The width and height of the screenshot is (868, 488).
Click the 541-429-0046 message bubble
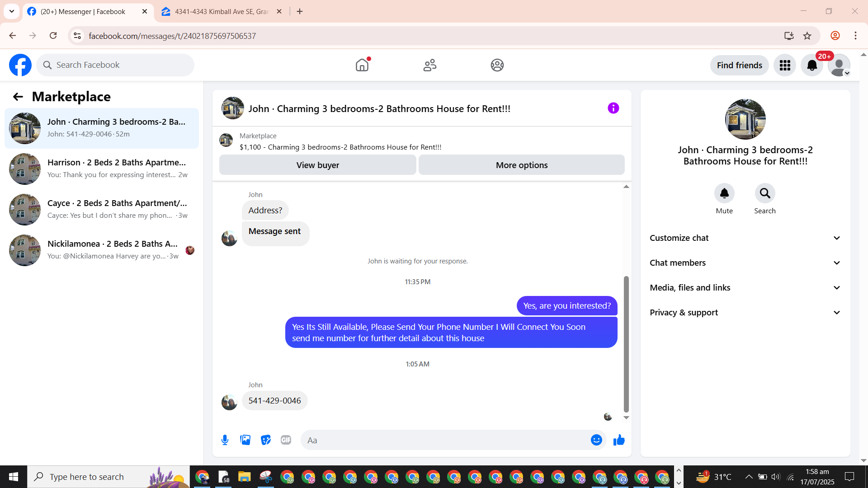pyautogui.click(x=275, y=401)
